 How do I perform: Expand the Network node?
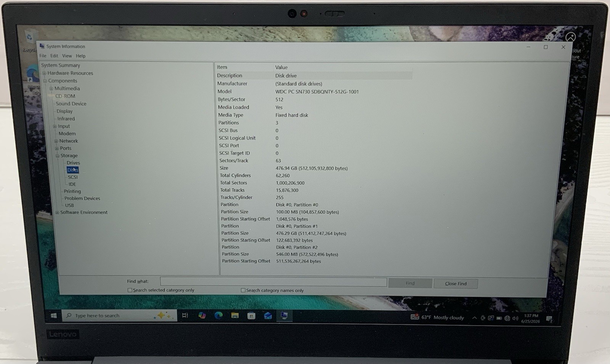[x=56, y=141]
